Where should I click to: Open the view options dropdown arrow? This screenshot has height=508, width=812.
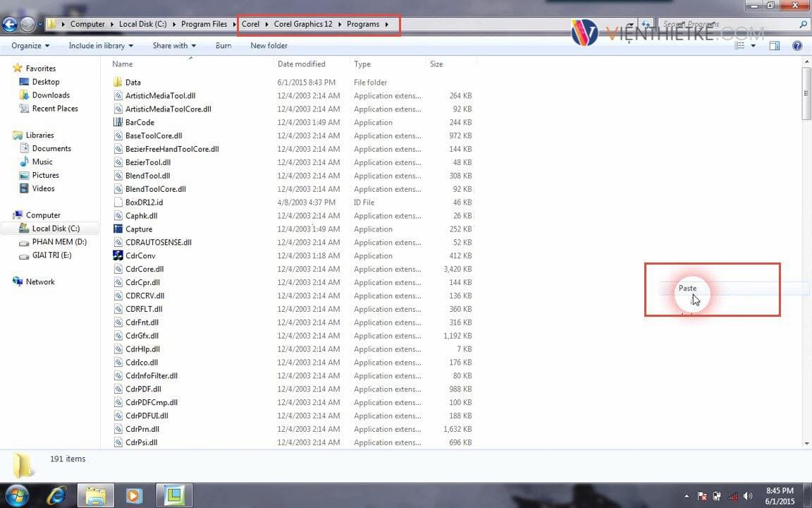[x=753, y=46]
